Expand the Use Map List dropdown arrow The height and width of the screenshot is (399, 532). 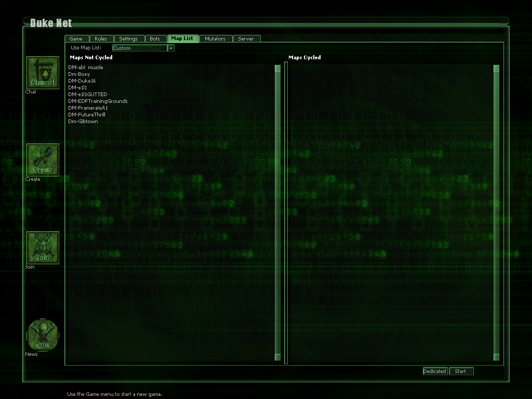coord(171,48)
